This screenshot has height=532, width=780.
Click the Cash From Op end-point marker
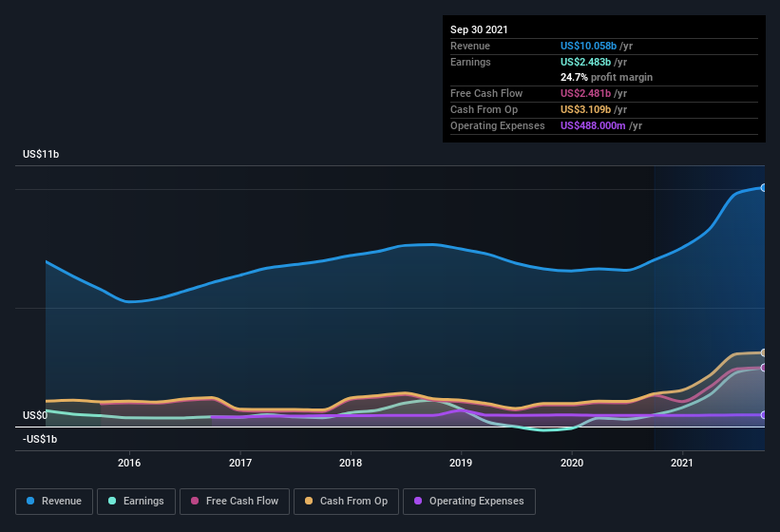(763, 353)
